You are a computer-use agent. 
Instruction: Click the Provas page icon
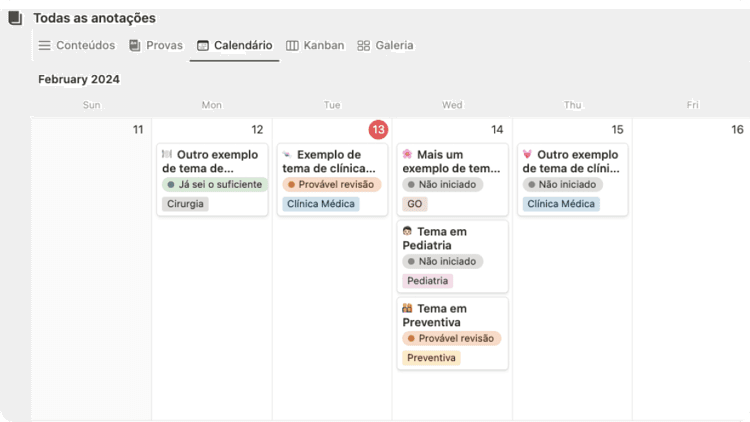(x=134, y=45)
